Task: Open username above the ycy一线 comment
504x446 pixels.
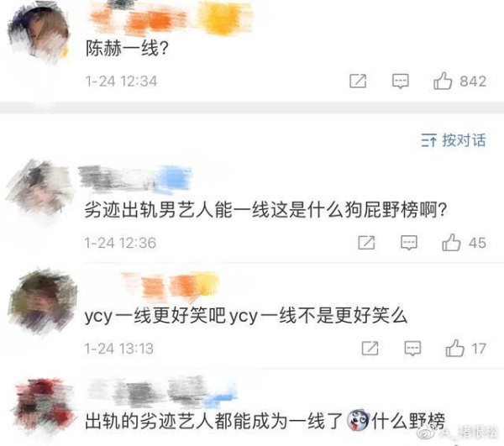Action: click(x=170, y=286)
